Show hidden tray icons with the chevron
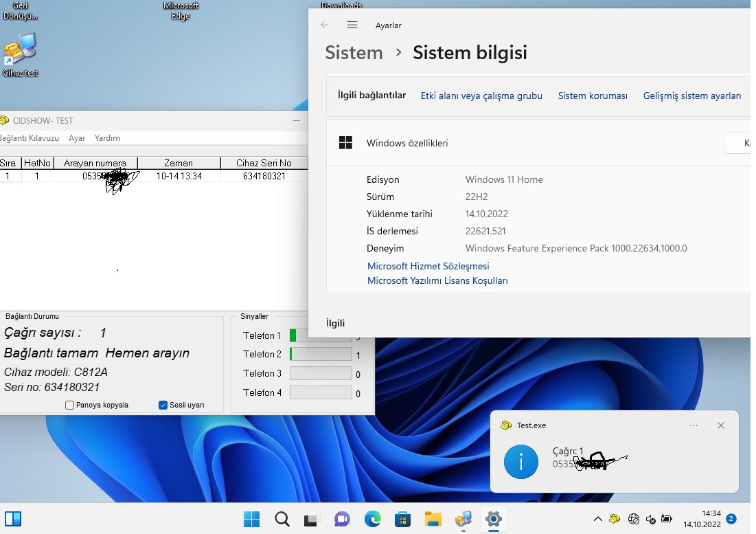The height and width of the screenshot is (534, 756). (598, 519)
